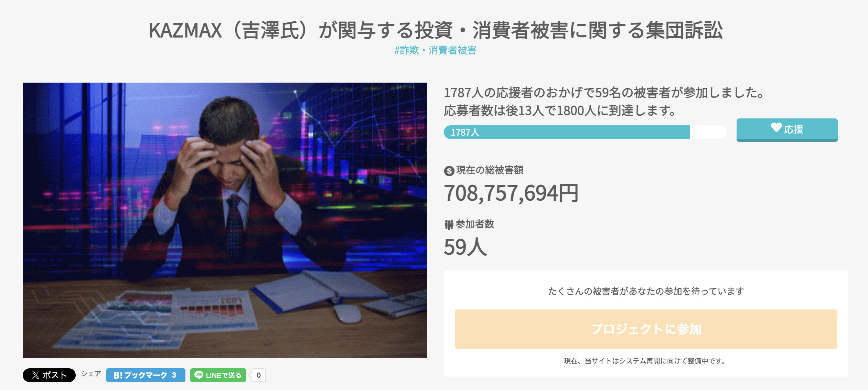Click the LINE logo icon
Viewport: 868px width, 390px height.
click(199, 375)
